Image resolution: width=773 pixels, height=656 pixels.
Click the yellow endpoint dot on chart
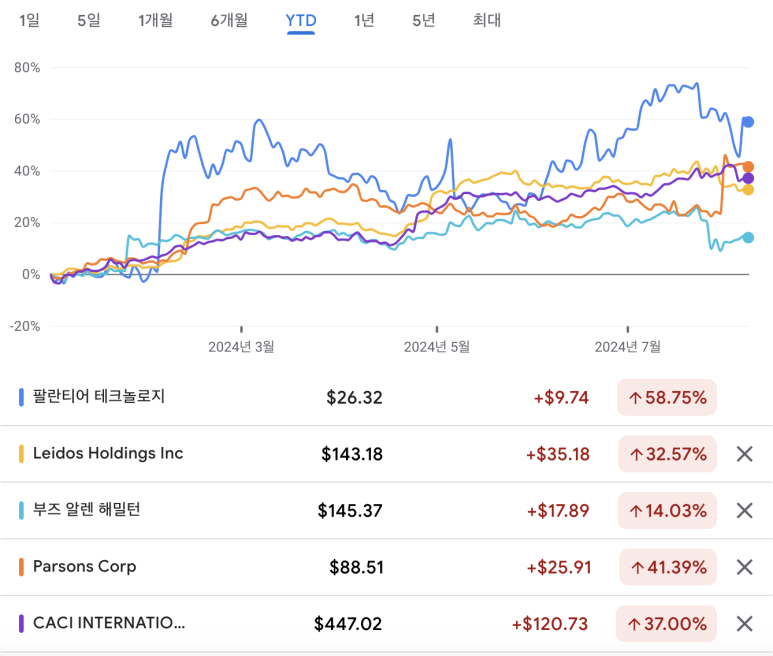748,190
